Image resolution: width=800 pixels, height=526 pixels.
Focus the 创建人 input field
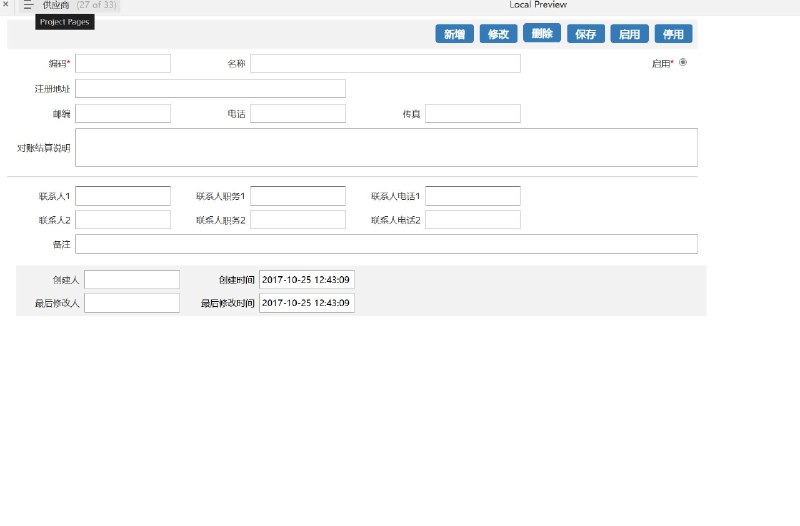tap(132, 280)
